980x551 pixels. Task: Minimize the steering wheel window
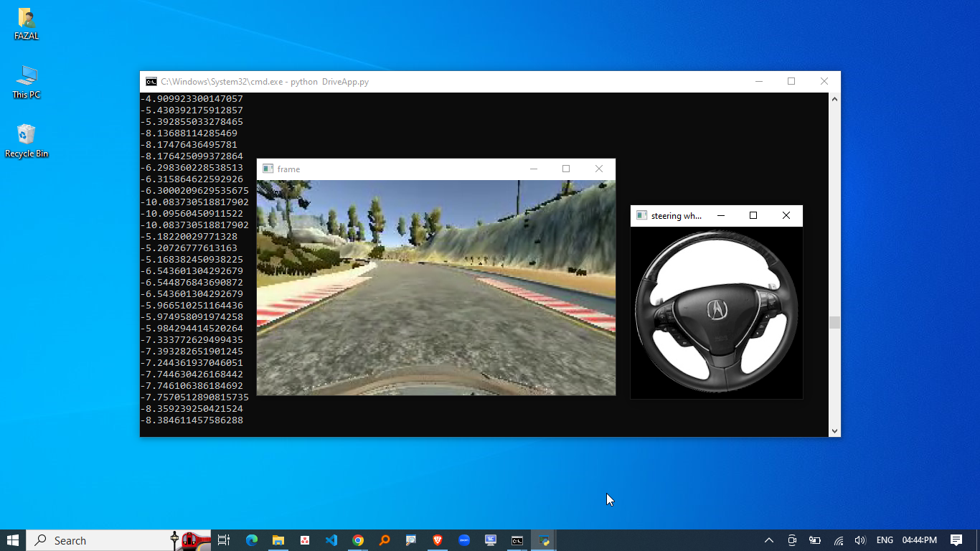coord(720,216)
